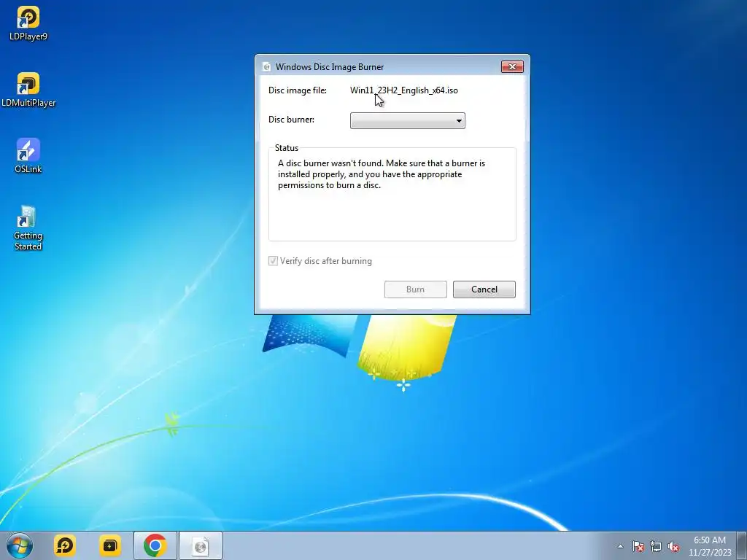Click the Burn button
747x560 pixels.
(415, 289)
